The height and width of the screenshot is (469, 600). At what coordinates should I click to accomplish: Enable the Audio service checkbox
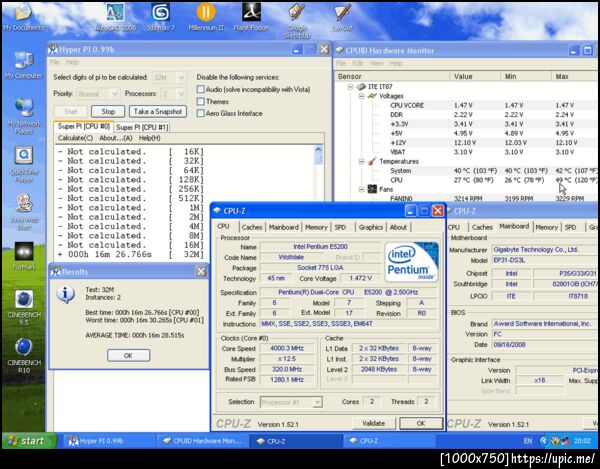click(x=200, y=89)
